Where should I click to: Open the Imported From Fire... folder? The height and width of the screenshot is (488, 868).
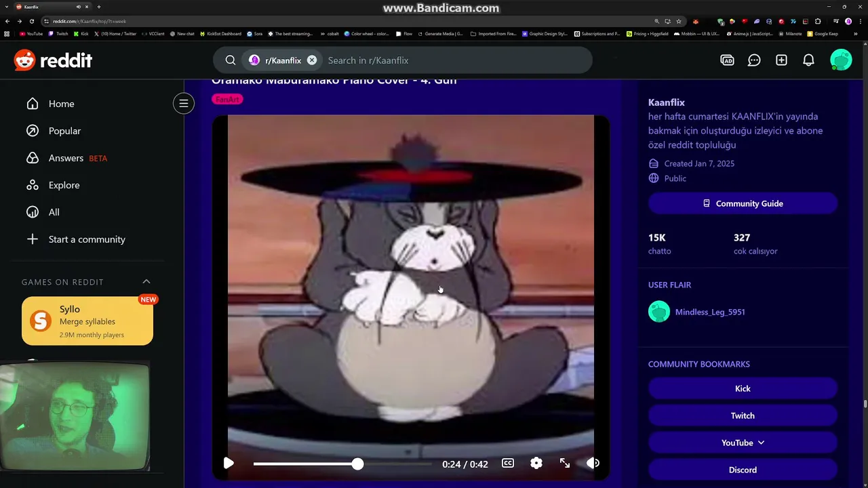[493, 33]
